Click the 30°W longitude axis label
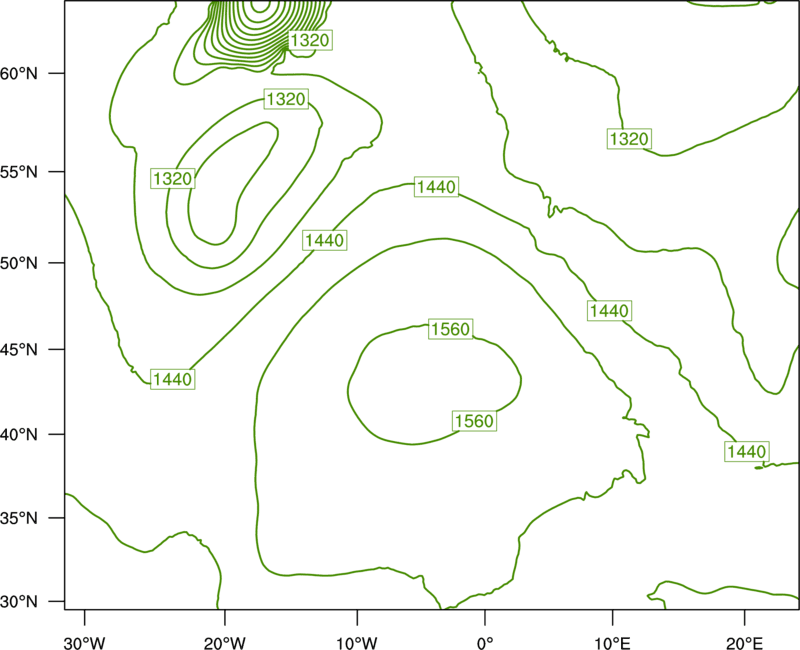The image size is (800, 650). point(85,643)
